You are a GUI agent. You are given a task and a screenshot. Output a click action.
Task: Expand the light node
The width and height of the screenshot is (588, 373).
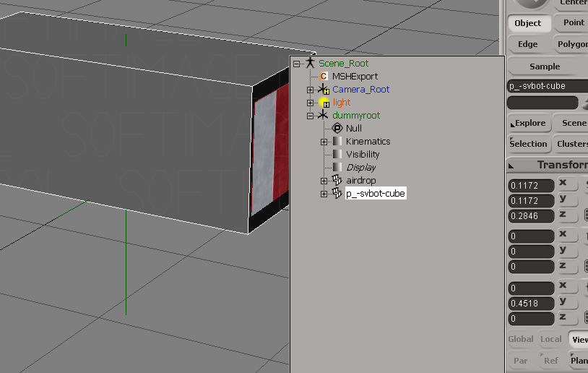(x=310, y=103)
